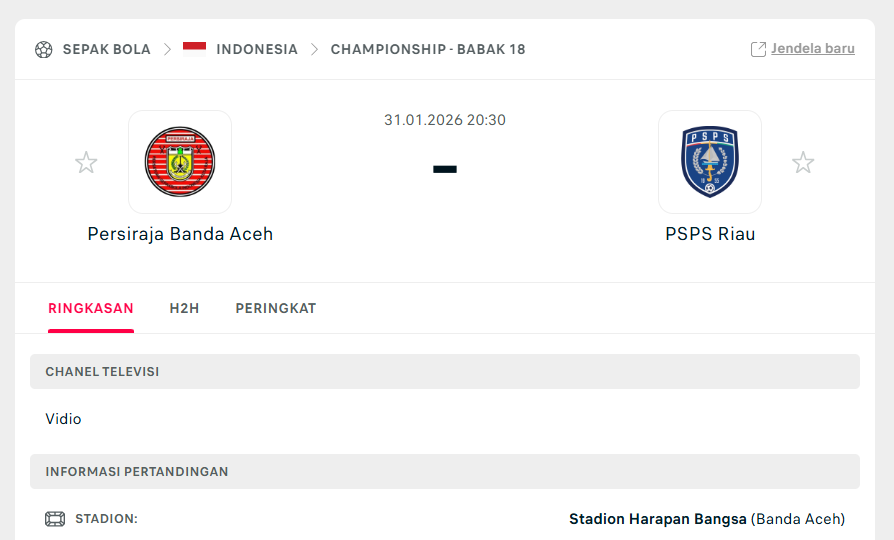
Task: Click the Stadion Harapan Bangsa venue text
Action: (x=658, y=519)
